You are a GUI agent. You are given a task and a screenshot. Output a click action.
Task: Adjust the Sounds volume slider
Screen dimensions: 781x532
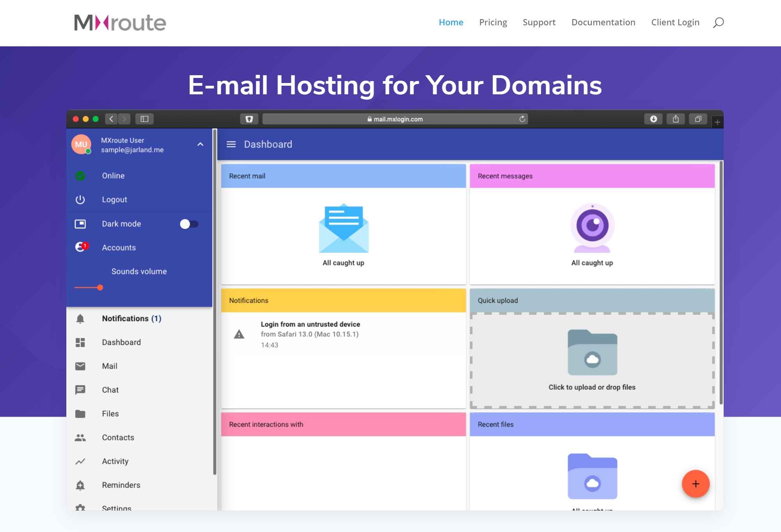click(100, 288)
